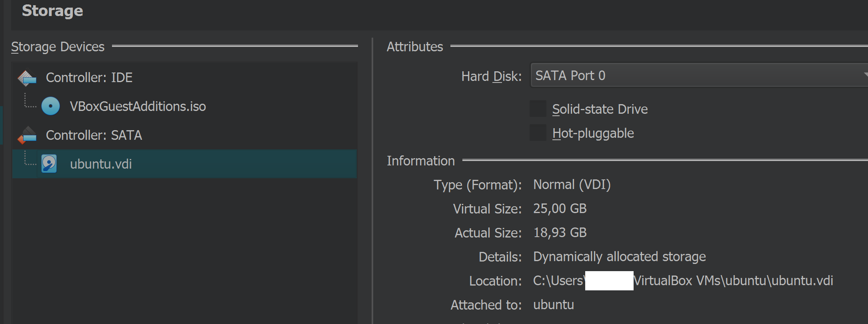Select Controller: SATA in storage tree
The width and height of the screenshot is (868, 324).
[94, 135]
